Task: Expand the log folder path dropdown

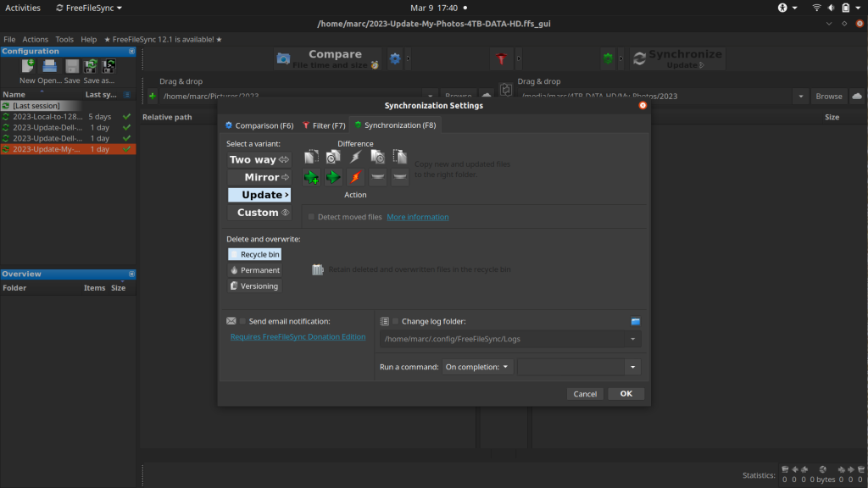Action: coord(632,339)
